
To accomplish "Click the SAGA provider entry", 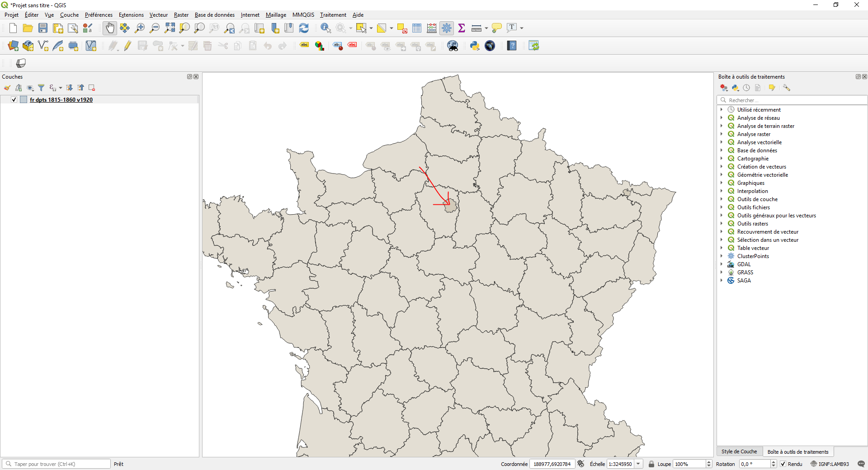I will [744, 281].
